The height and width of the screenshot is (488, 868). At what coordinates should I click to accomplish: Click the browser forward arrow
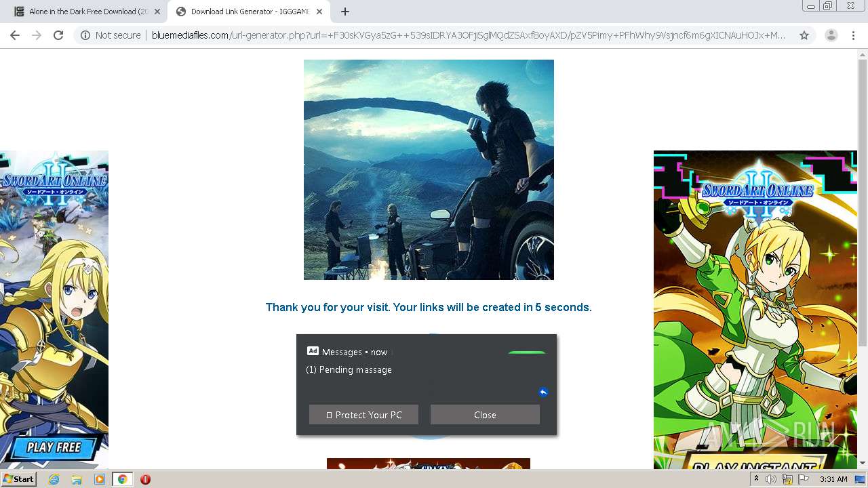point(37,35)
